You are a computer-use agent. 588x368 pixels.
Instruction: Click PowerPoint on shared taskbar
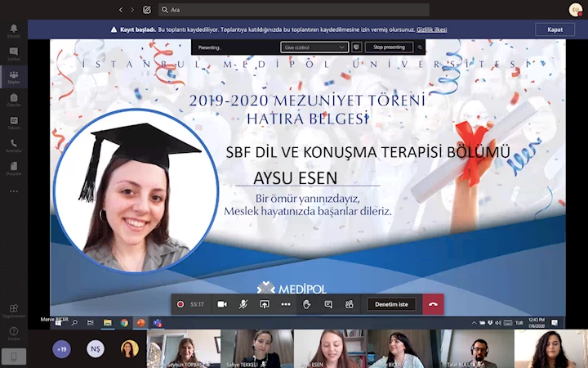pyautogui.click(x=140, y=322)
